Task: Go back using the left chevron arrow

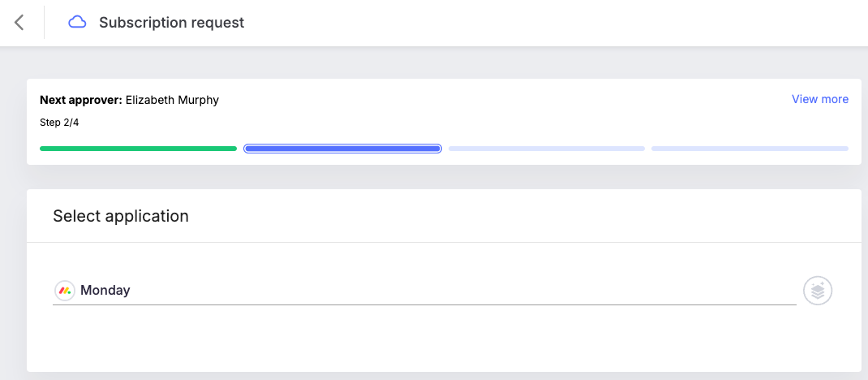Action: [x=19, y=23]
